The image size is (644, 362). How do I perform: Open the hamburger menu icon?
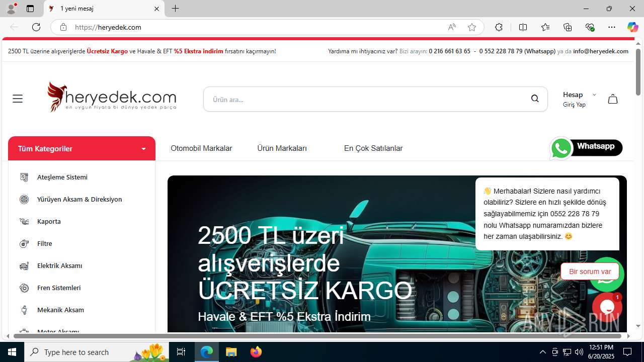tap(18, 99)
